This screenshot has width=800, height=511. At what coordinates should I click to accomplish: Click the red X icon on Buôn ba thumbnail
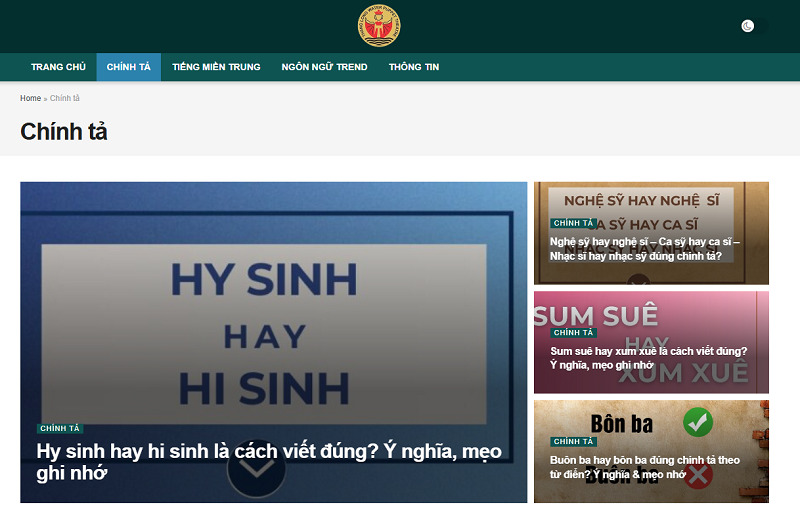coord(699,475)
